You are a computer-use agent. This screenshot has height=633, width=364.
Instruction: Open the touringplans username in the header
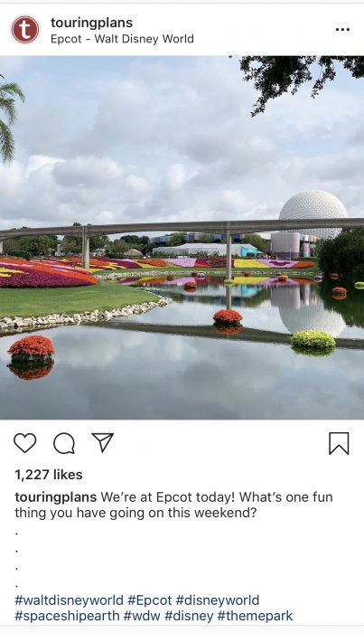click(91, 23)
